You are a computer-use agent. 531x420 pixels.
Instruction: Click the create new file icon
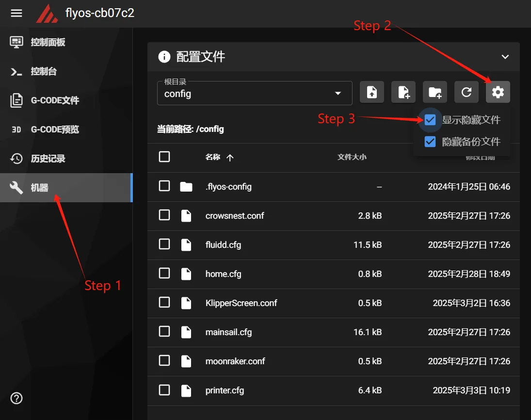click(x=403, y=92)
